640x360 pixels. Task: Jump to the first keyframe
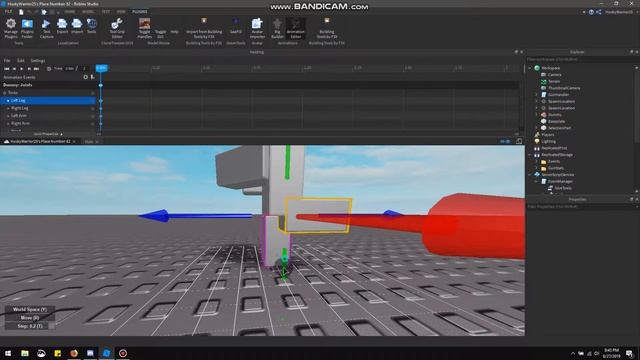(x=7, y=69)
